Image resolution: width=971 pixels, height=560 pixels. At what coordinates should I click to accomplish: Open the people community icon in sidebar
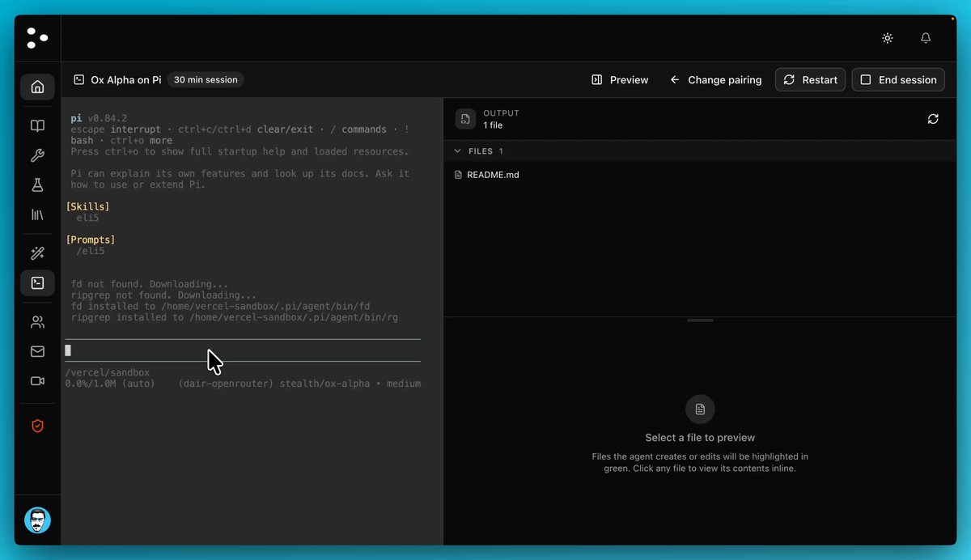click(37, 322)
